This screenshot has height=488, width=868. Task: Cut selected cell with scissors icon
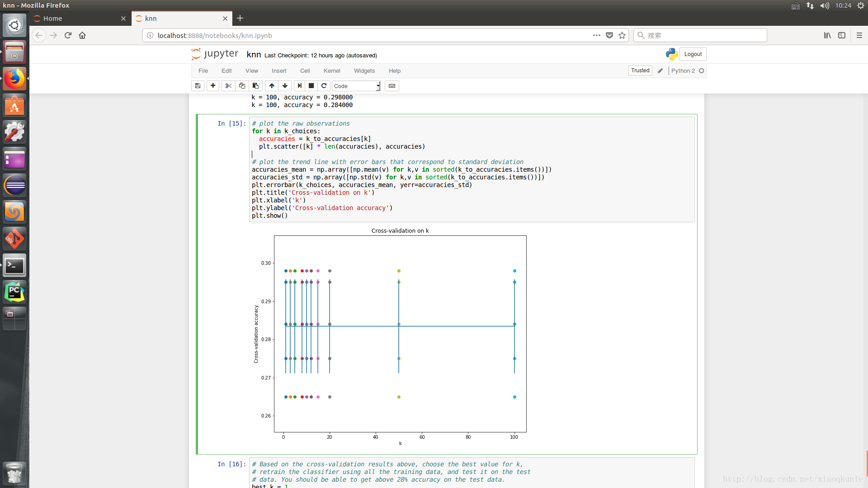(228, 86)
